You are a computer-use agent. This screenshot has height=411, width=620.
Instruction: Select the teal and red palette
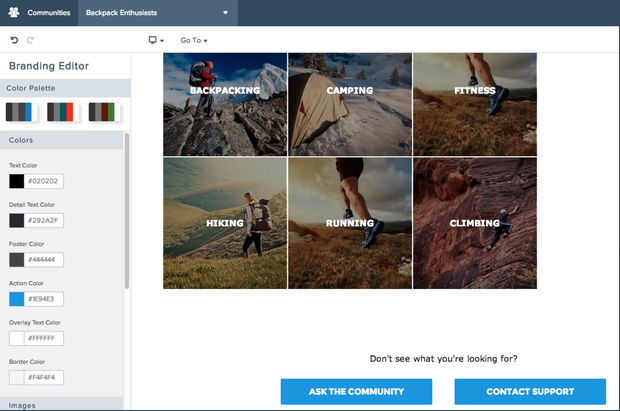[63, 112]
